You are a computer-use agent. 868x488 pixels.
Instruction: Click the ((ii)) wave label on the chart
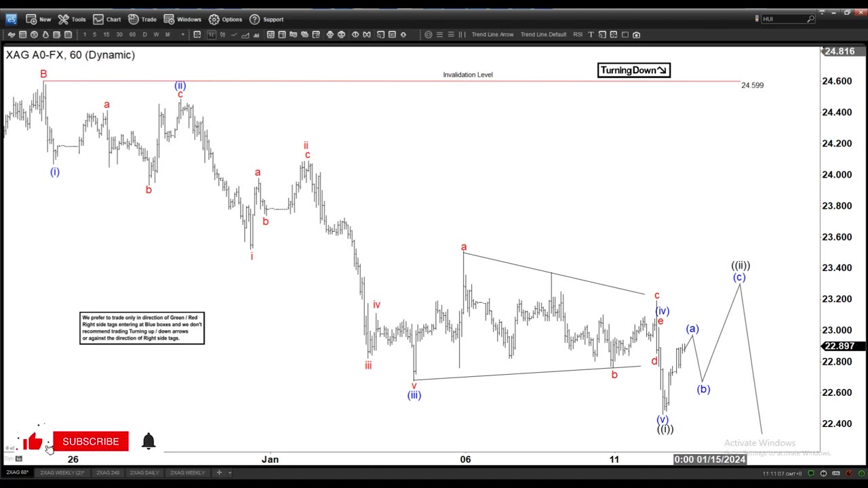tap(741, 266)
